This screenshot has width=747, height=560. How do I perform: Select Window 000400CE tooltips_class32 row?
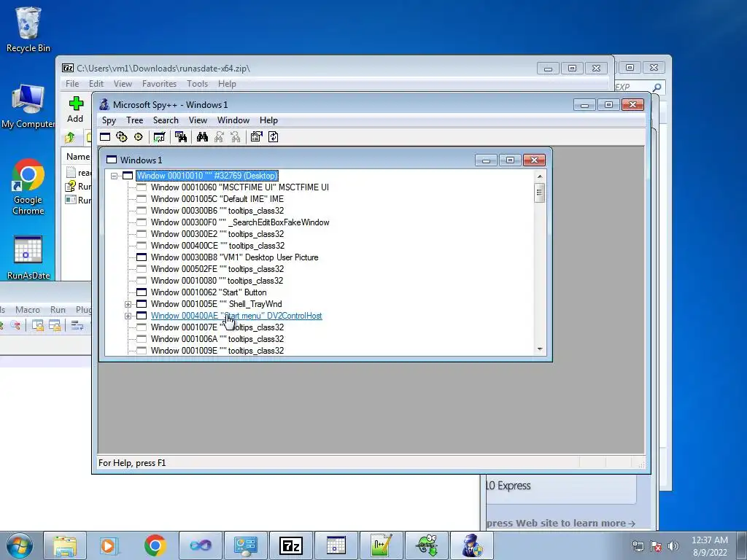[217, 246]
